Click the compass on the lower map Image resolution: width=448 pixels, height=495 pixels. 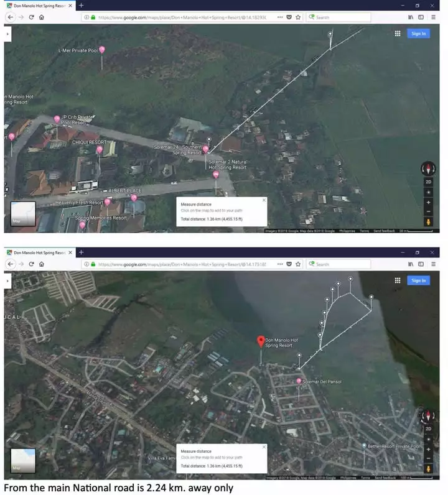(x=428, y=416)
